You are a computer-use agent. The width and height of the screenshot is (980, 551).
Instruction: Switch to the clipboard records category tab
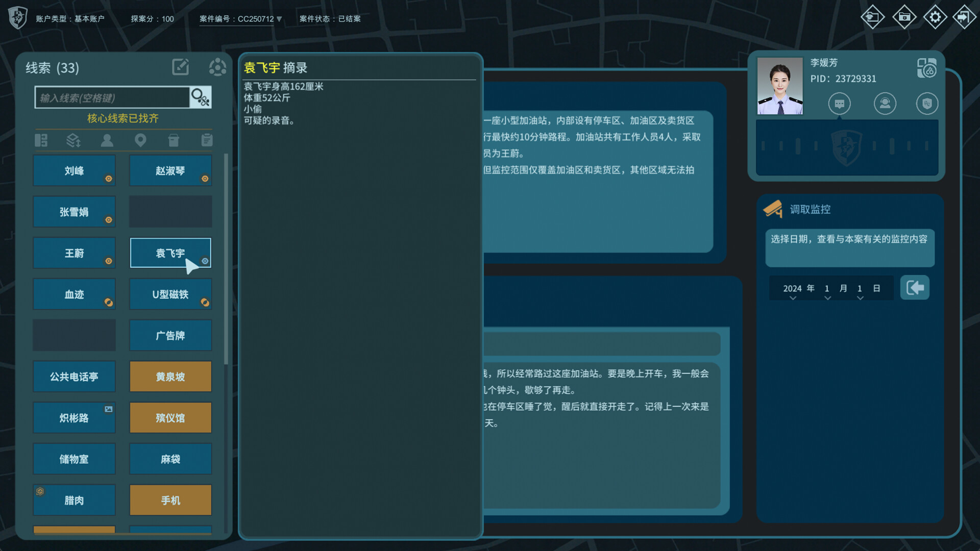206,140
